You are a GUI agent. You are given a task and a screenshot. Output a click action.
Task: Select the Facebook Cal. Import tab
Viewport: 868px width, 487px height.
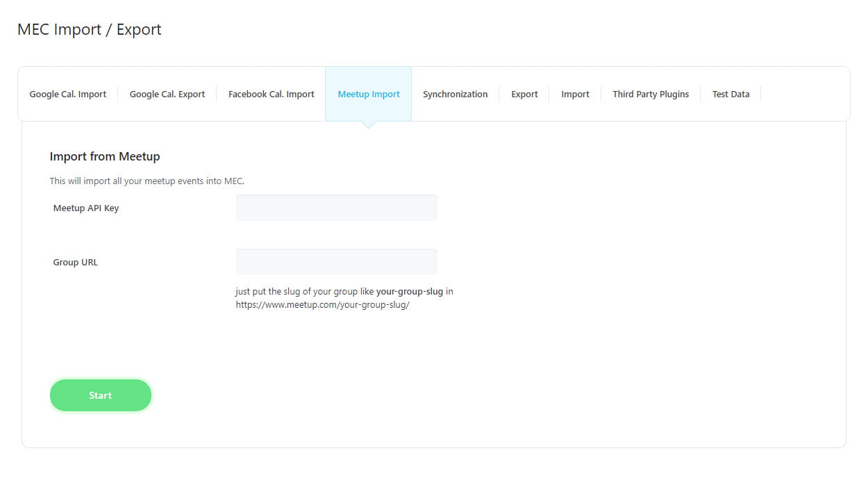(x=272, y=94)
